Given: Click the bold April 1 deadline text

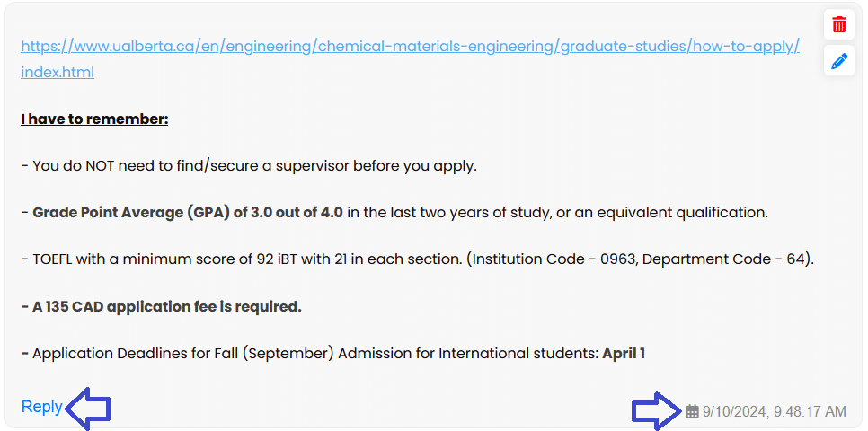Looking at the screenshot, I should [624, 353].
